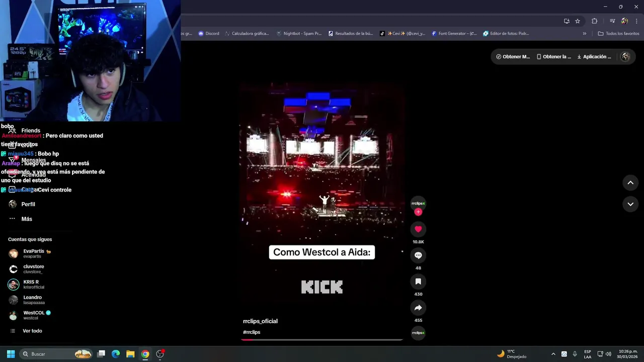Like the TikTok video with heart icon
Screen dimensions: 644x362
tap(418, 229)
